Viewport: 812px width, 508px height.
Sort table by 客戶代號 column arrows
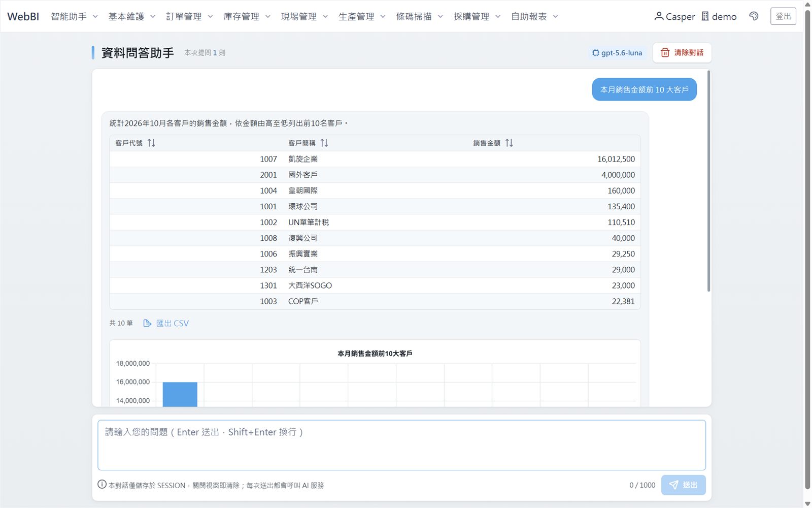pos(151,143)
